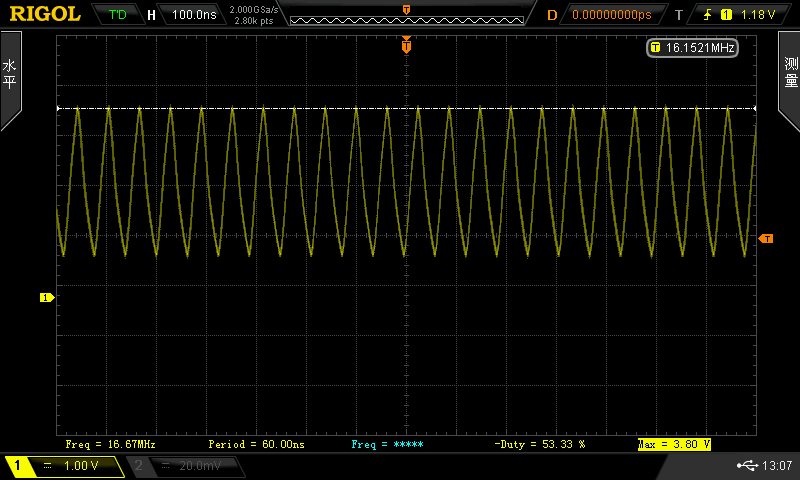Click the 2.80k pts memory depth text

pyautogui.click(x=254, y=21)
